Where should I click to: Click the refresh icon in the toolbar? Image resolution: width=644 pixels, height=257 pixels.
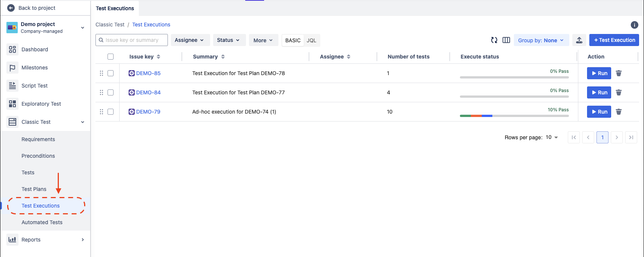coord(494,40)
